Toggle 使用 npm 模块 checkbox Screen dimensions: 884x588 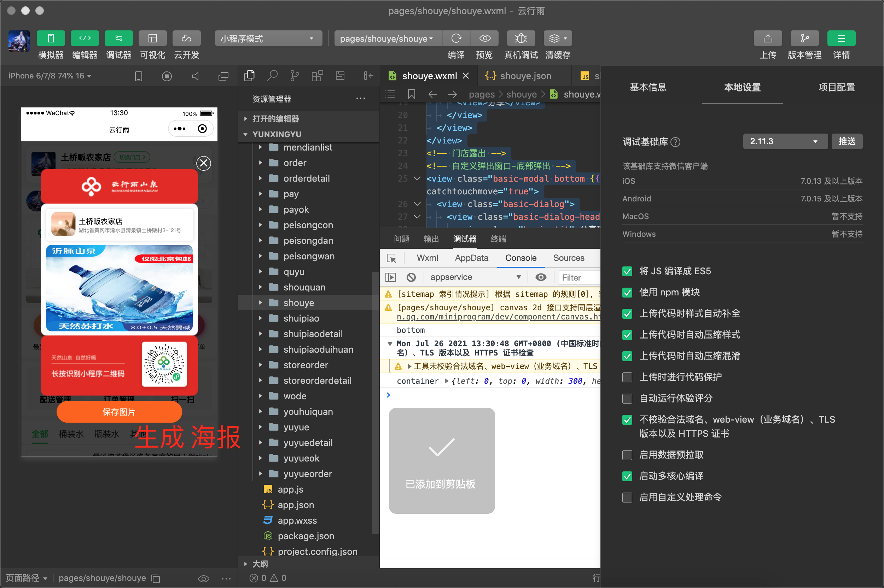point(627,292)
